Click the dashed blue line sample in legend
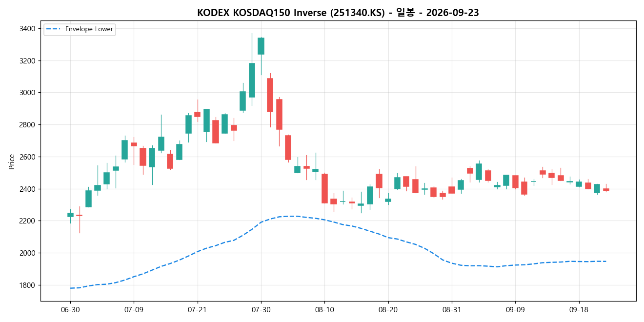The height and width of the screenshot is (322, 644). (x=53, y=29)
